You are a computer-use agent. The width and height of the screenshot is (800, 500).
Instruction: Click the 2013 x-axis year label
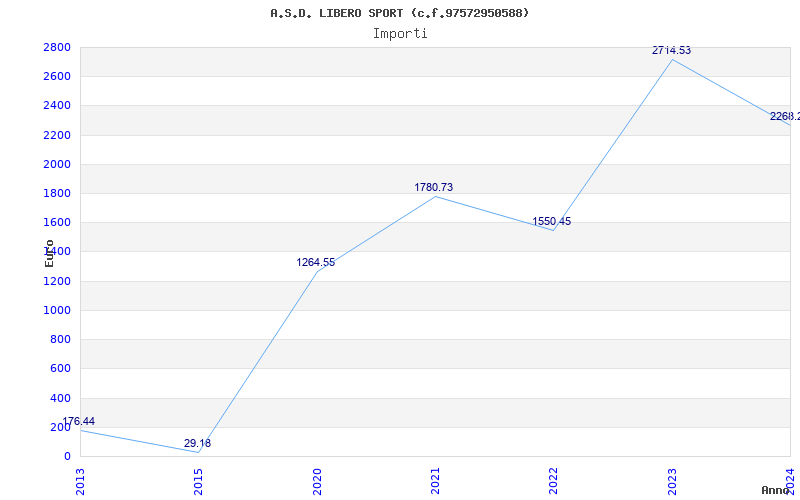(80, 482)
